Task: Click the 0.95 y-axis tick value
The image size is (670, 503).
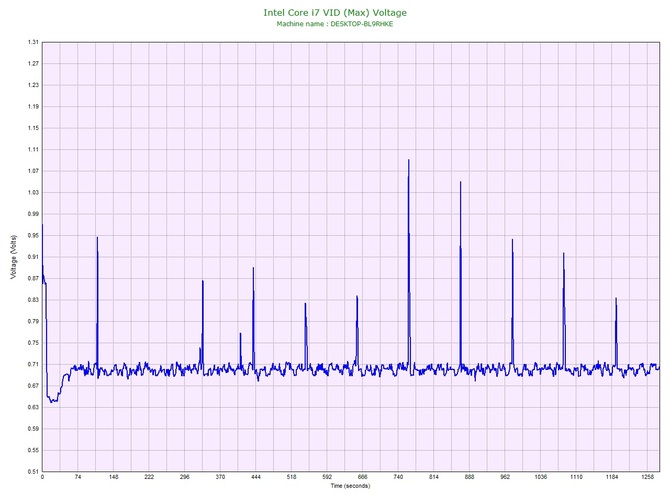Action: [33, 235]
